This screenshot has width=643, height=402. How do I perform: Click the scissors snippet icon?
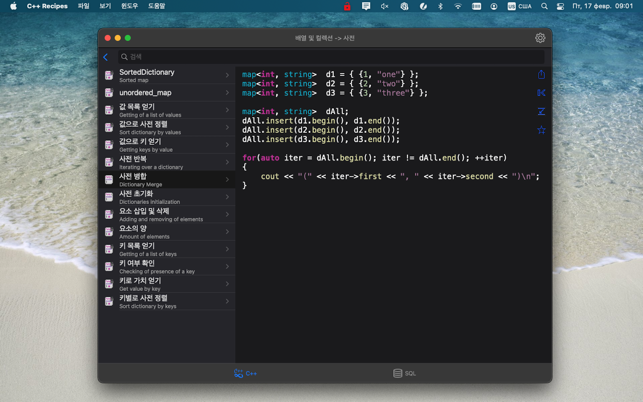point(541,93)
